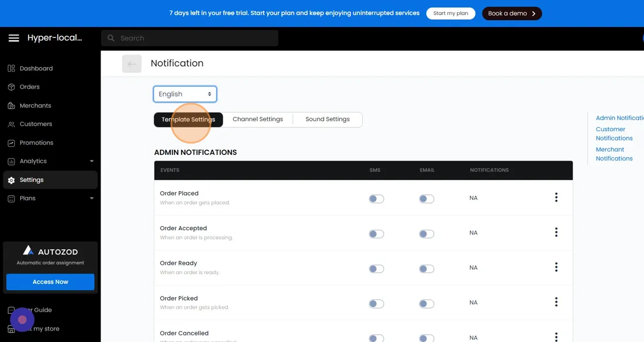Click the Customers people icon

tap(11, 124)
